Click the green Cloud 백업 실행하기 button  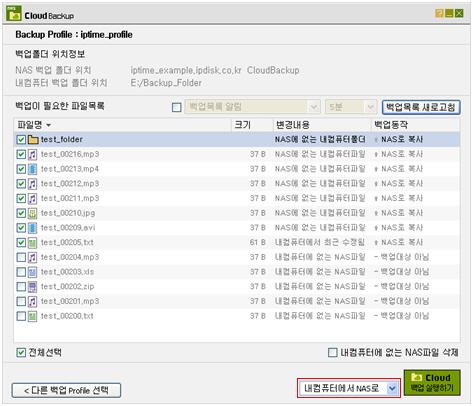432,383
